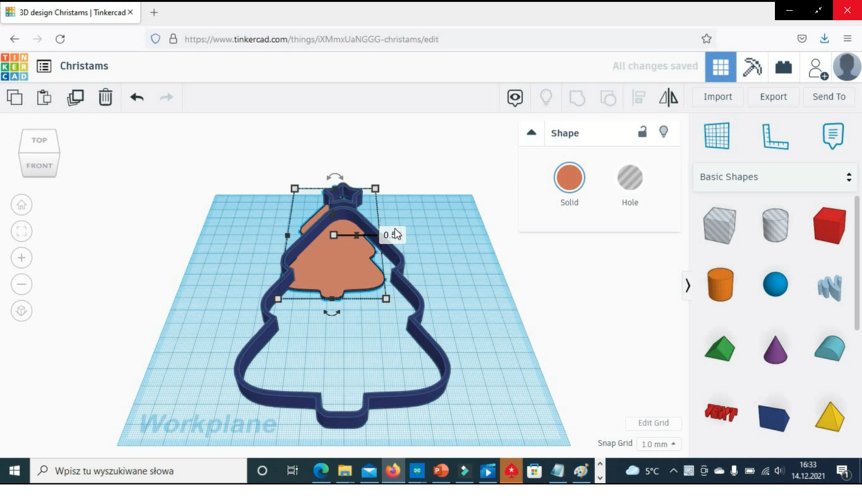Click the view cube TOP face

39,140
